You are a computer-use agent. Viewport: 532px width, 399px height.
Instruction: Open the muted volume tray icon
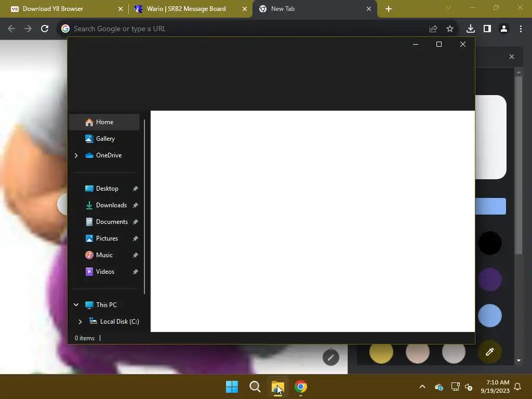(469, 387)
